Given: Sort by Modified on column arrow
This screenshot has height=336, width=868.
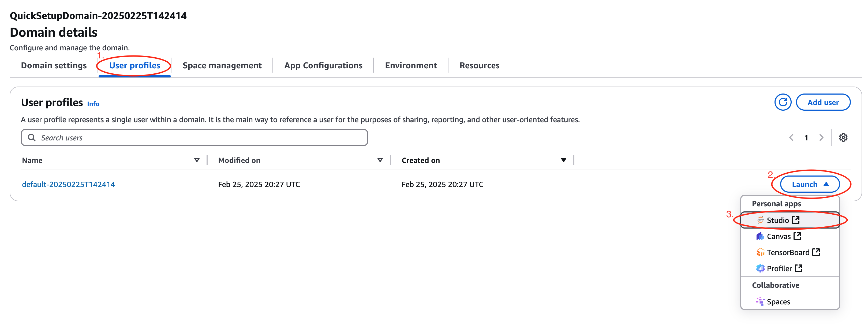Looking at the screenshot, I should coord(380,160).
